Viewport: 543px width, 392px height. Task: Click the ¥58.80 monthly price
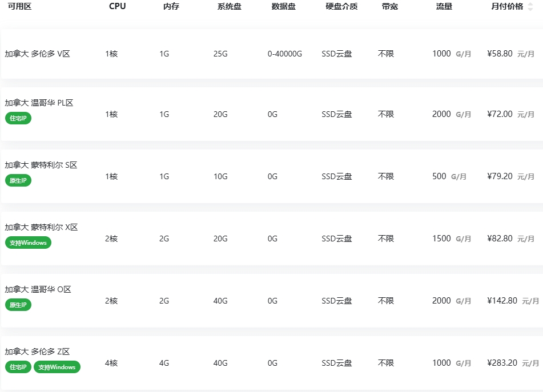(500, 54)
